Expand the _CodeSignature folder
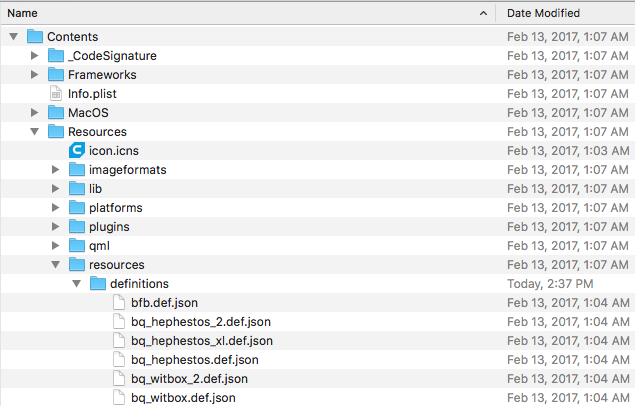 (x=34, y=56)
